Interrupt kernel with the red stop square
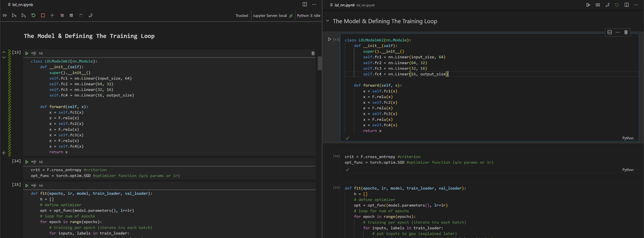The width and height of the screenshot is (644, 238). pos(43,15)
